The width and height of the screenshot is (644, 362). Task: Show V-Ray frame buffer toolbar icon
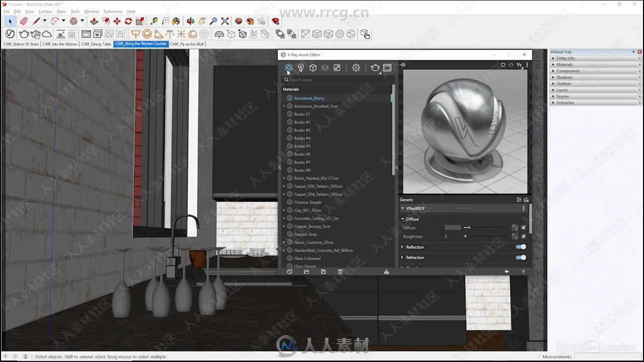(x=86, y=34)
